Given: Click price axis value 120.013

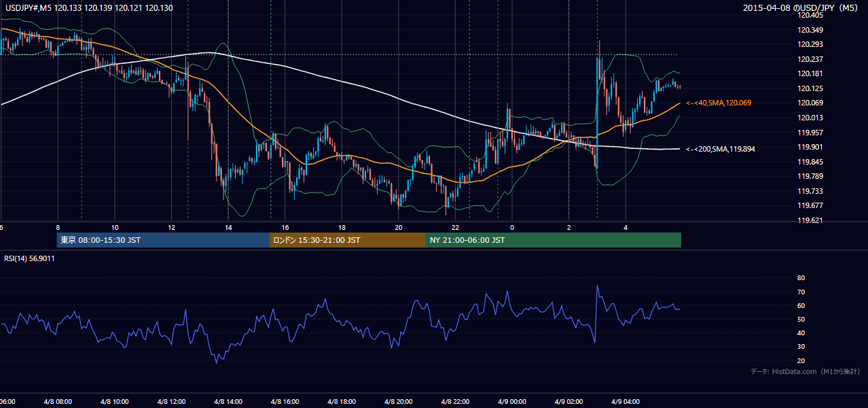Looking at the screenshot, I should click(810, 118).
